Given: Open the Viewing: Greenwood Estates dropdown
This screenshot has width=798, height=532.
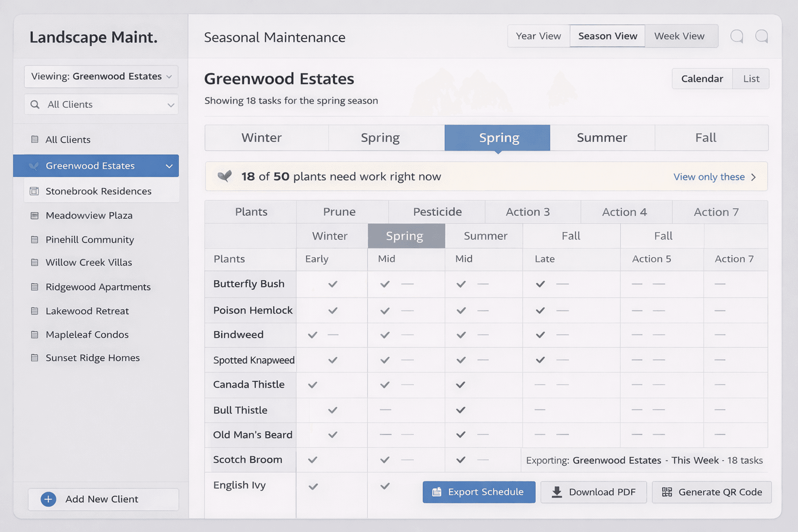Looking at the screenshot, I should pyautogui.click(x=101, y=76).
